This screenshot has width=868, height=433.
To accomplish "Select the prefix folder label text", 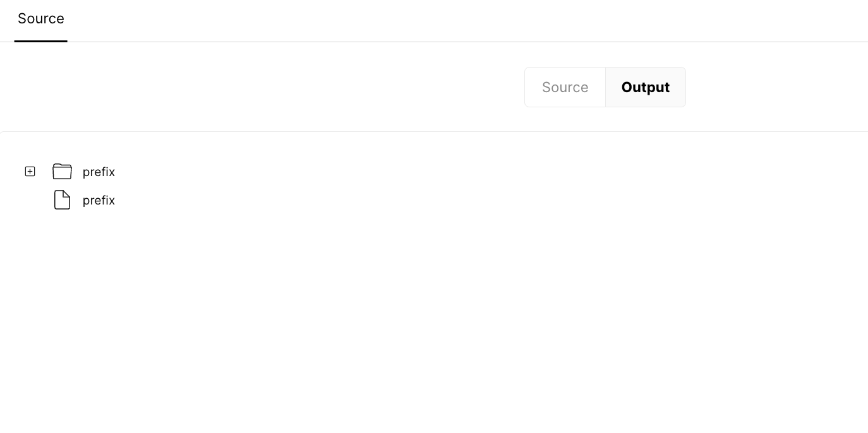I will (99, 172).
